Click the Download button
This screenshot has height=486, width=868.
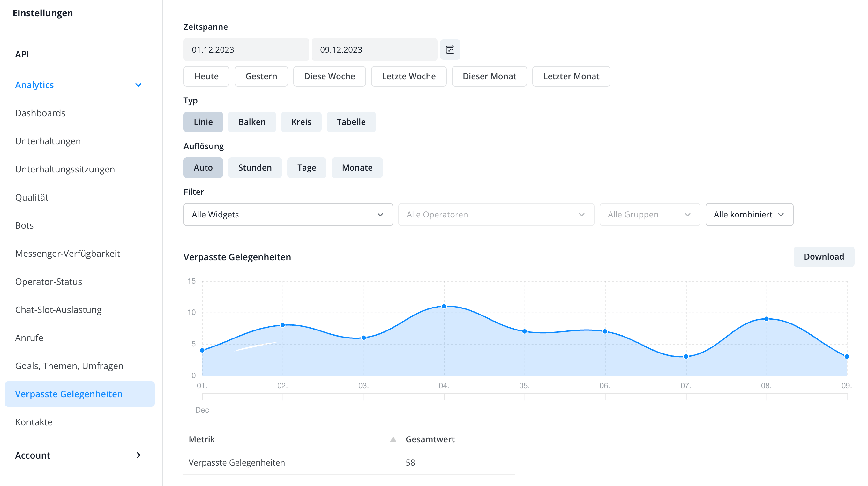coord(823,257)
